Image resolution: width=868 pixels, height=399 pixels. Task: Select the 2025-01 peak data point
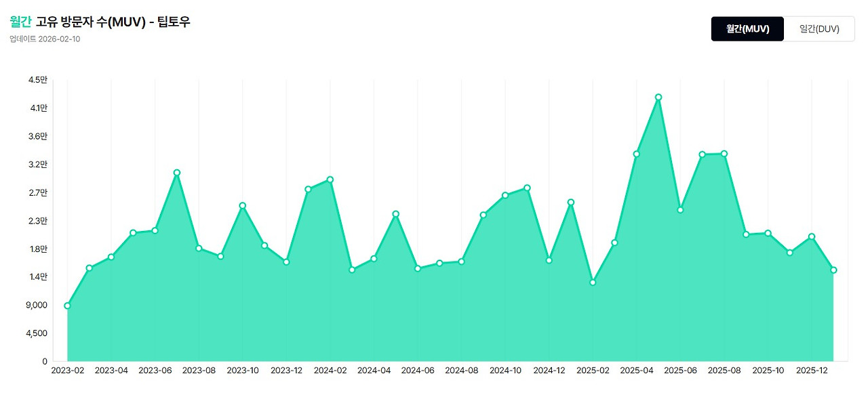point(571,202)
